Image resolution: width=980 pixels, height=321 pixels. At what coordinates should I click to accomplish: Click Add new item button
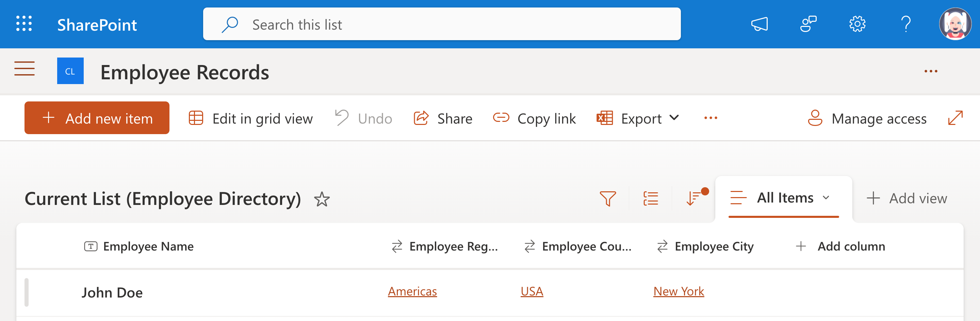(97, 118)
